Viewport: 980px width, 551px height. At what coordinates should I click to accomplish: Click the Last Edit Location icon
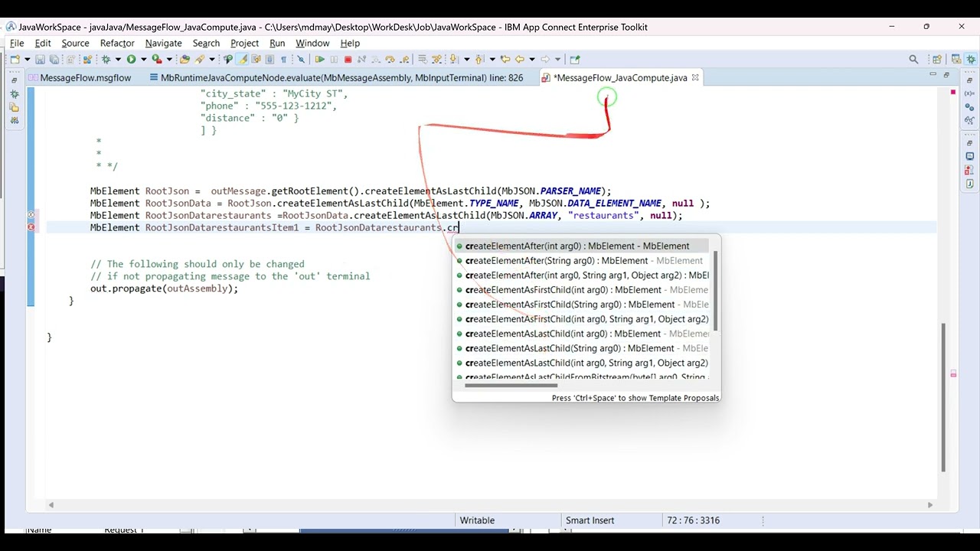click(505, 59)
